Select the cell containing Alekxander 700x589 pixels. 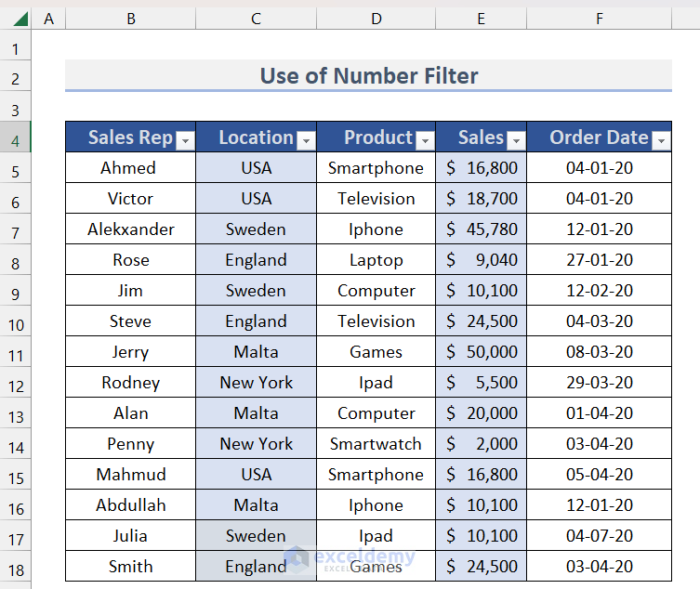[130, 229]
